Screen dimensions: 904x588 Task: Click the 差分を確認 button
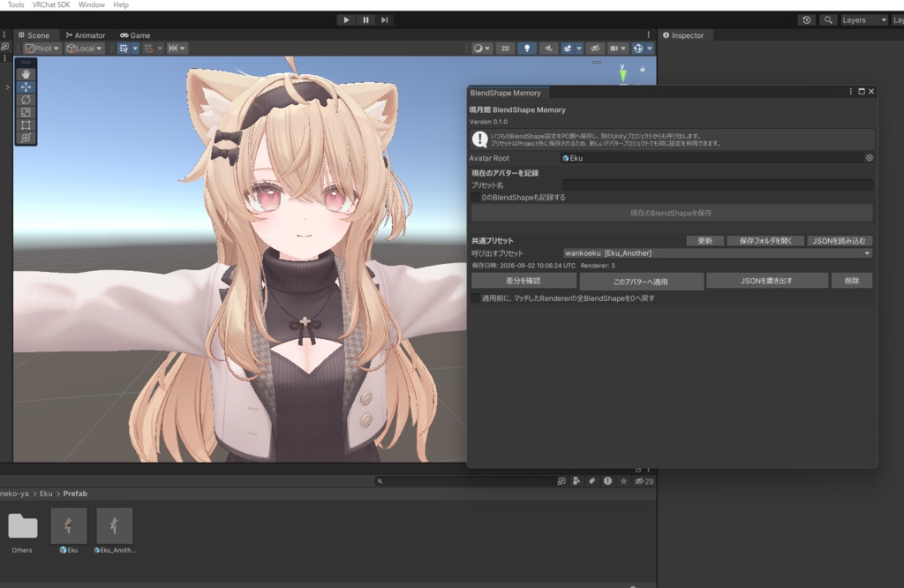tap(524, 281)
